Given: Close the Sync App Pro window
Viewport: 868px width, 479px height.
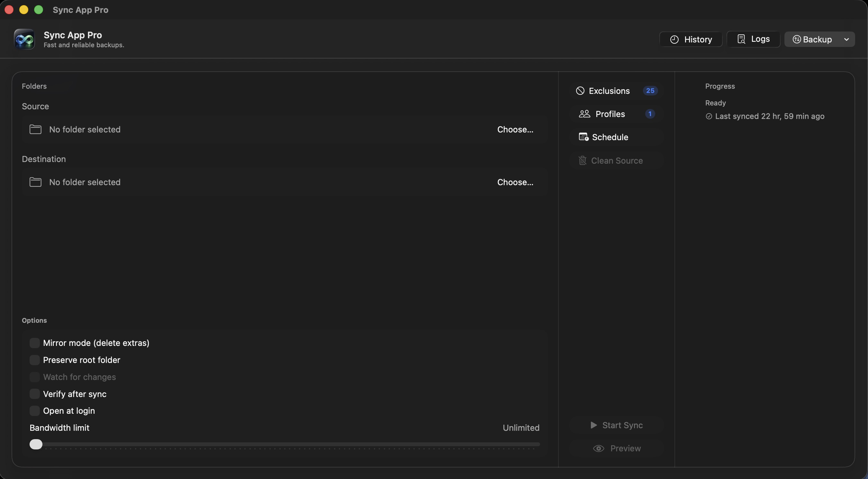Looking at the screenshot, I should tap(9, 10).
